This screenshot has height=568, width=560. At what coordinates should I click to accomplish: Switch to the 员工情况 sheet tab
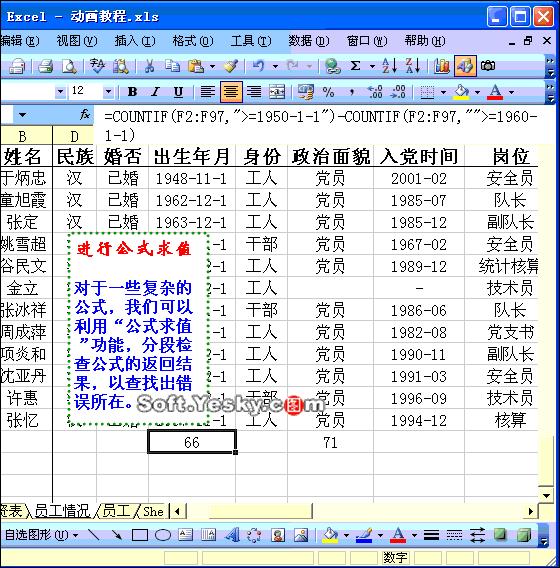click(x=62, y=511)
